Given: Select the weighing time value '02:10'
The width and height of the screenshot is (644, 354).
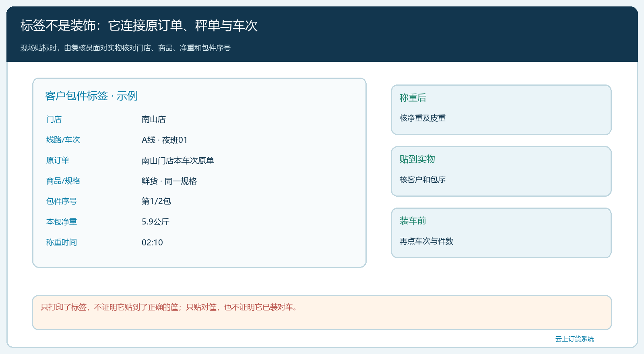Looking at the screenshot, I should (152, 242).
